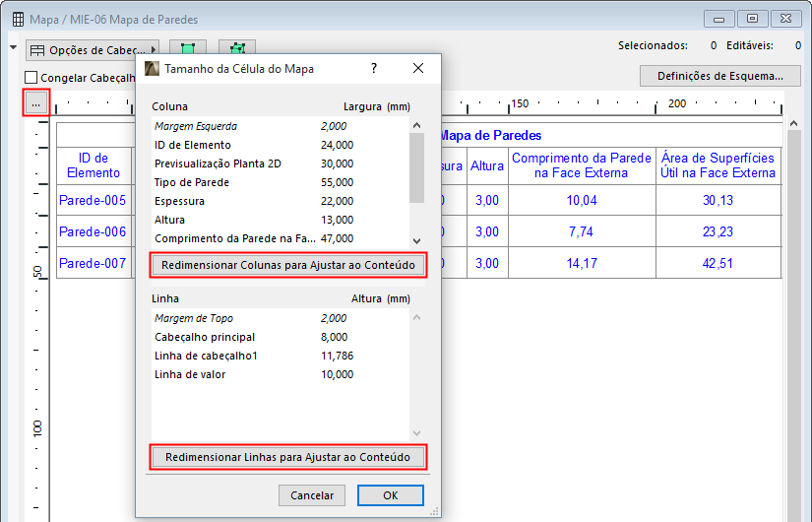Click schedule window vertical scroll up arrow
Viewport: 812px width, 522px height.
point(794,123)
